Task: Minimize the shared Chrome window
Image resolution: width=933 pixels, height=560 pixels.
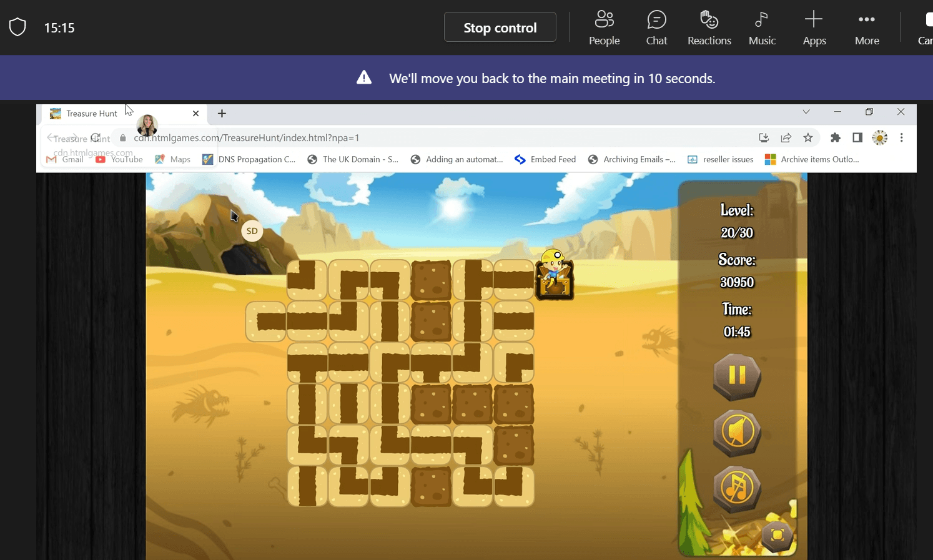Action: point(837,112)
